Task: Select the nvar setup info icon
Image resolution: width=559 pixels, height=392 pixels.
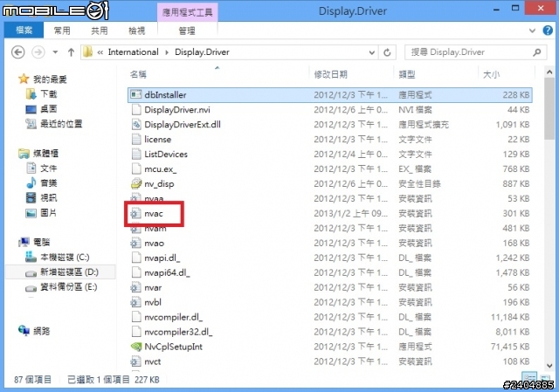Action: coord(136,287)
